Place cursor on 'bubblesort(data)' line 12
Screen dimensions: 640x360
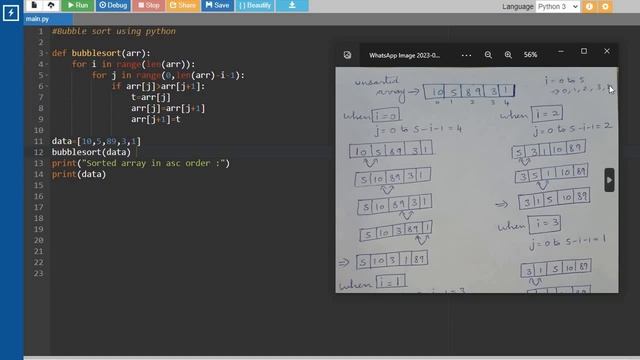click(x=91, y=152)
